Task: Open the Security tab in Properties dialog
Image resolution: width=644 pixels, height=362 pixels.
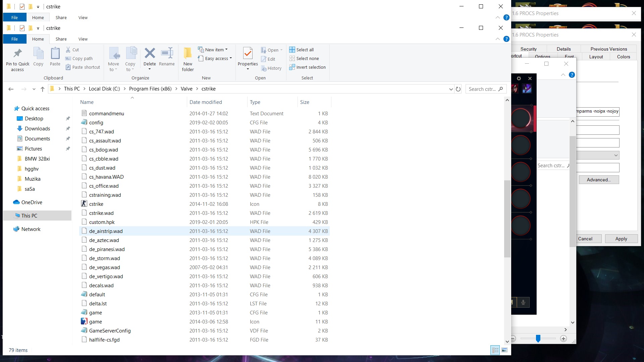Action: pos(528,49)
